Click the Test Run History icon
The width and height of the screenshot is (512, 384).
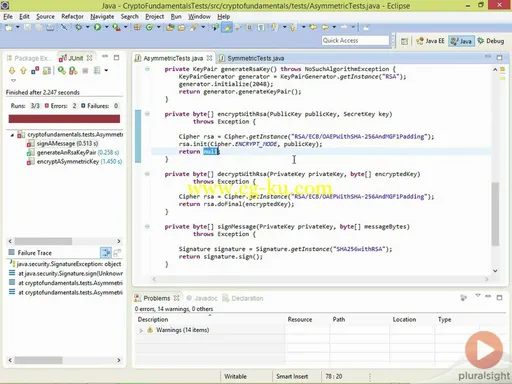point(97,70)
